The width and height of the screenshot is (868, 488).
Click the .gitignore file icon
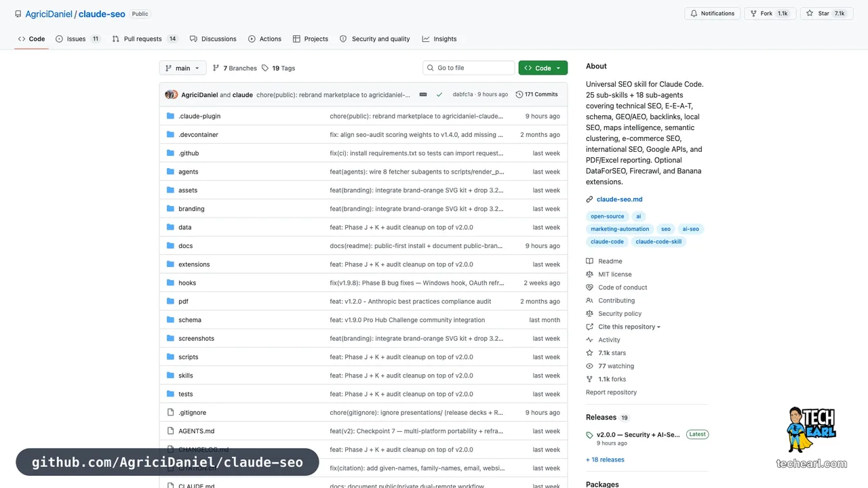coord(171,412)
